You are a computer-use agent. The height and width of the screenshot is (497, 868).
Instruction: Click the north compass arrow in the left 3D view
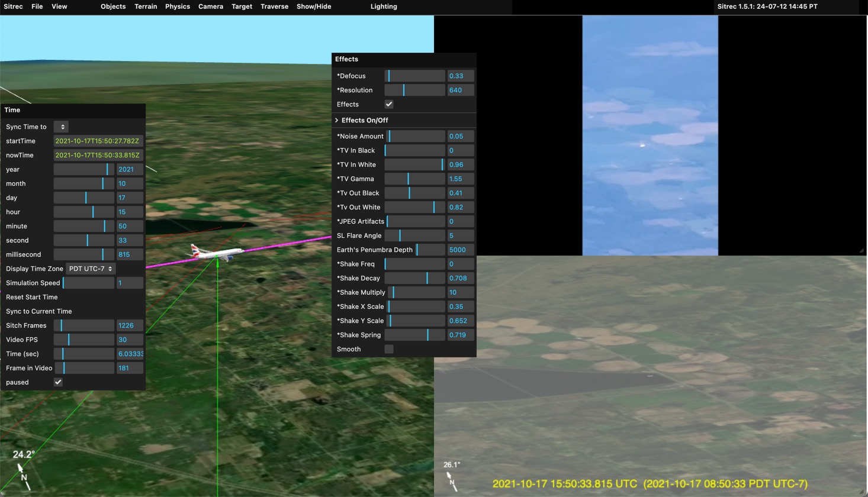coord(24,476)
